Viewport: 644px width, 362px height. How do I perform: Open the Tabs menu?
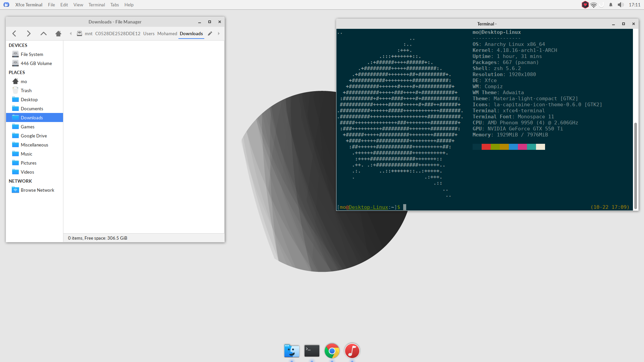[x=115, y=5]
